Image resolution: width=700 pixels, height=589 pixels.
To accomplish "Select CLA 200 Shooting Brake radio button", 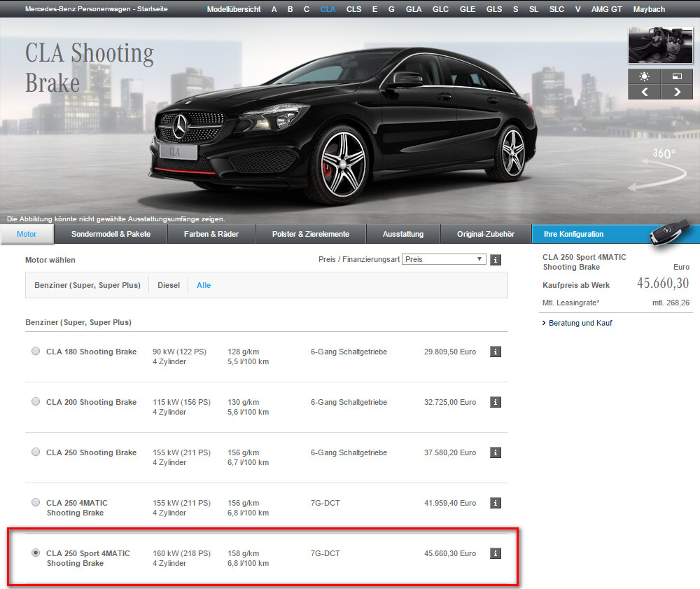I will point(36,402).
